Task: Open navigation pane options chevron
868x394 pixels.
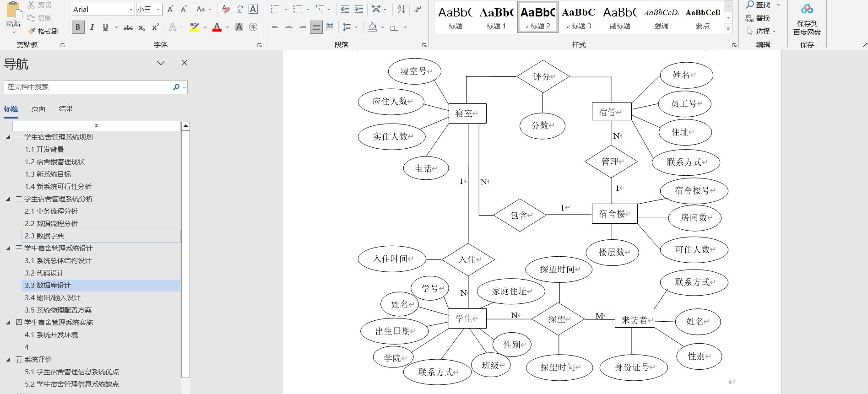Action: click(161, 63)
